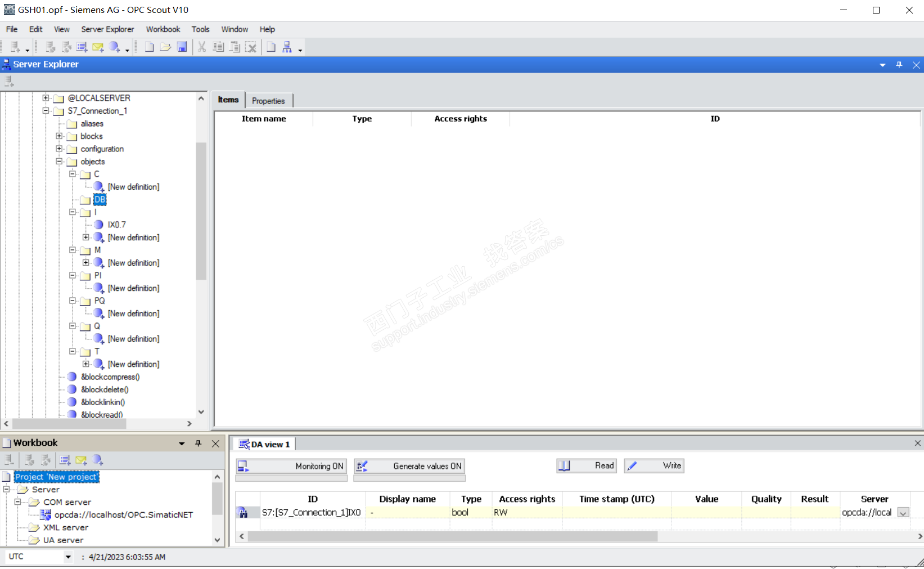The image size is (924, 569).
Task: Expand the configuration folder
Action: (59, 149)
